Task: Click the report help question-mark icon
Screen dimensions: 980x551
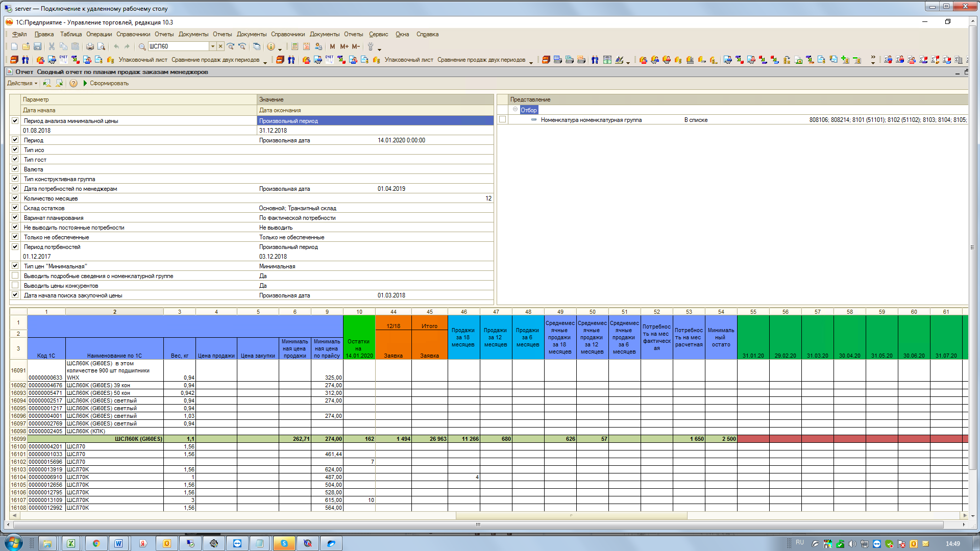Action: pyautogui.click(x=73, y=83)
